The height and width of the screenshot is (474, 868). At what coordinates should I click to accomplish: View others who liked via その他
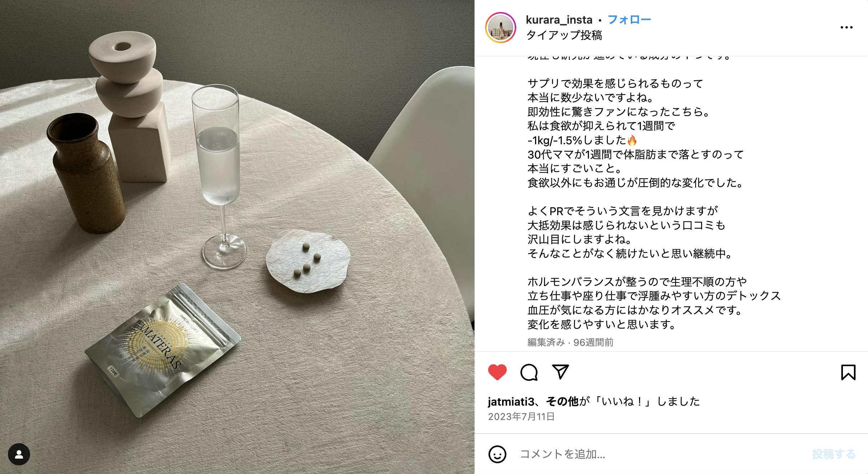click(562, 402)
